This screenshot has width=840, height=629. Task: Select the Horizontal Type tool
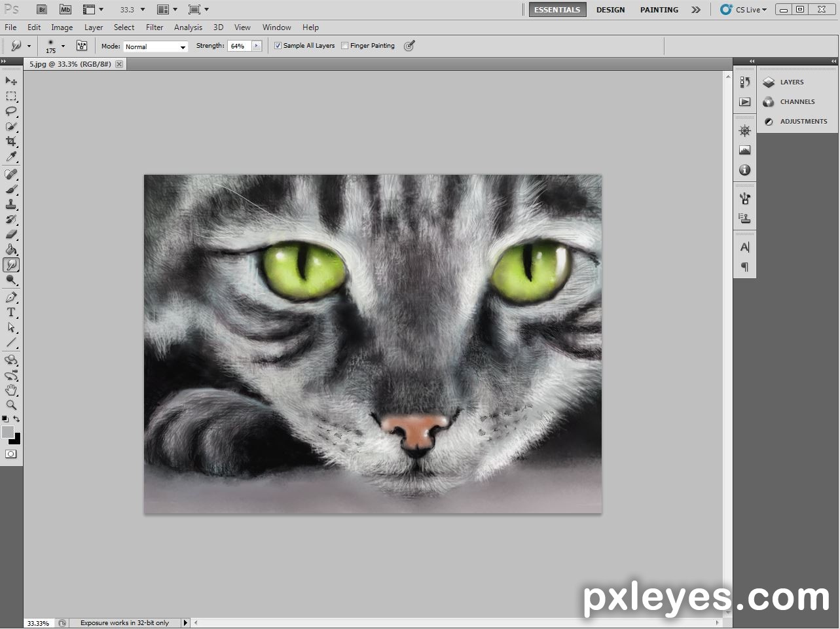tap(11, 312)
